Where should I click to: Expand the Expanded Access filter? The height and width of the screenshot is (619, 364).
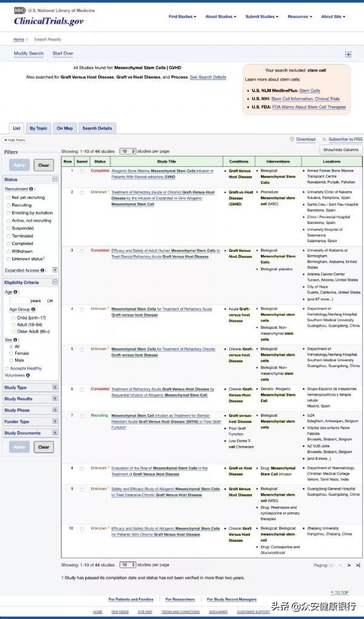click(55, 270)
